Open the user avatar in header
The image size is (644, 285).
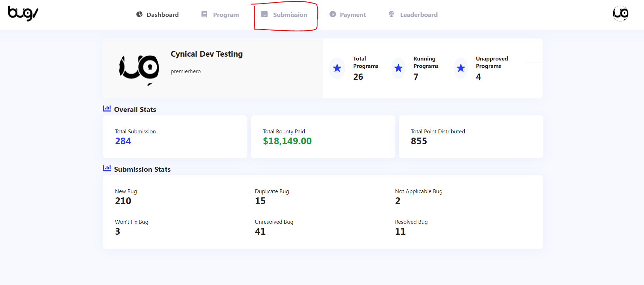(x=620, y=14)
